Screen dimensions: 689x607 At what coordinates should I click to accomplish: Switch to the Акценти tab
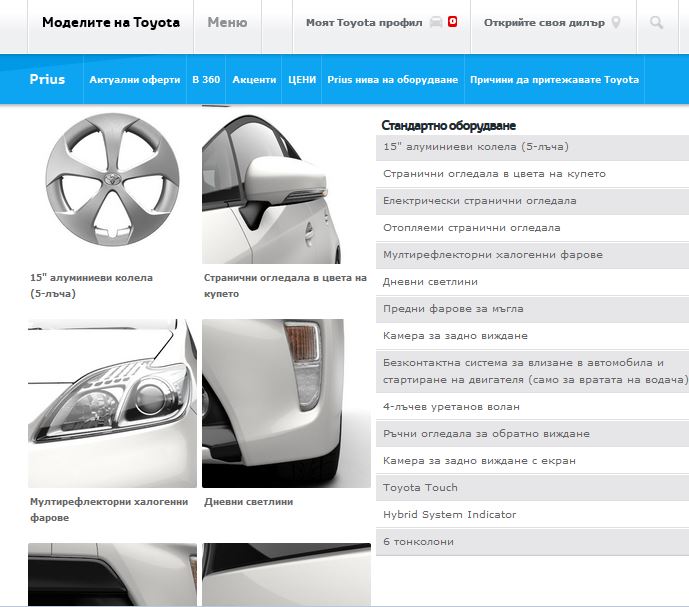(254, 79)
